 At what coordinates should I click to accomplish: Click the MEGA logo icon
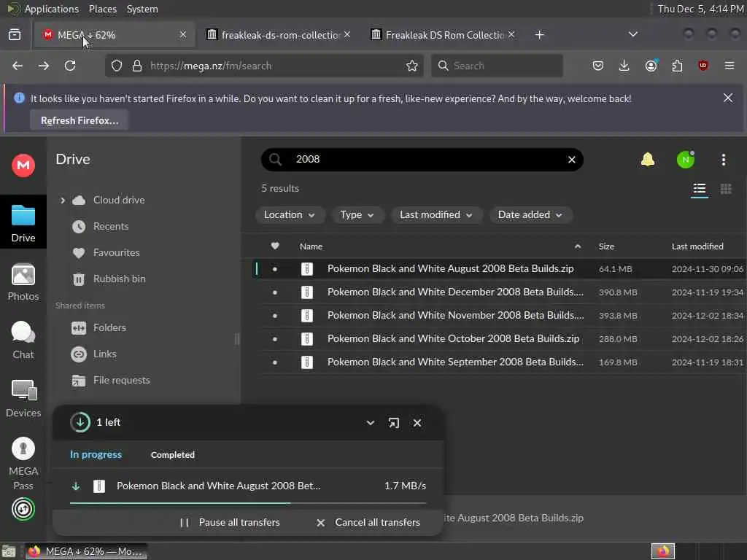(x=23, y=166)
